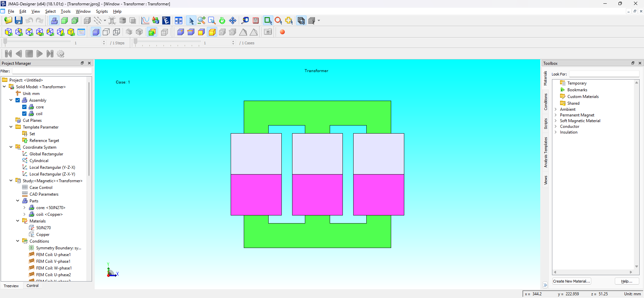This screenshot has width=644, height=298.
Task: Click the Steps slider handle
Action: (5, 42)
